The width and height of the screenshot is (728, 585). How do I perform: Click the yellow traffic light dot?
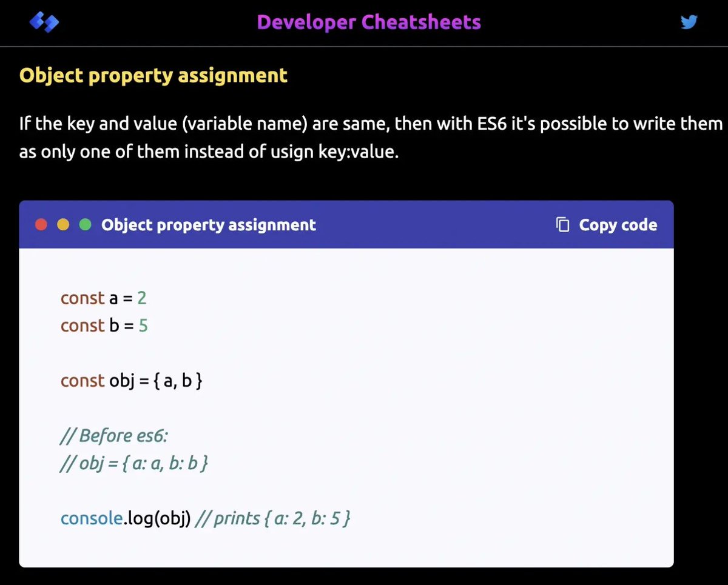63,224
